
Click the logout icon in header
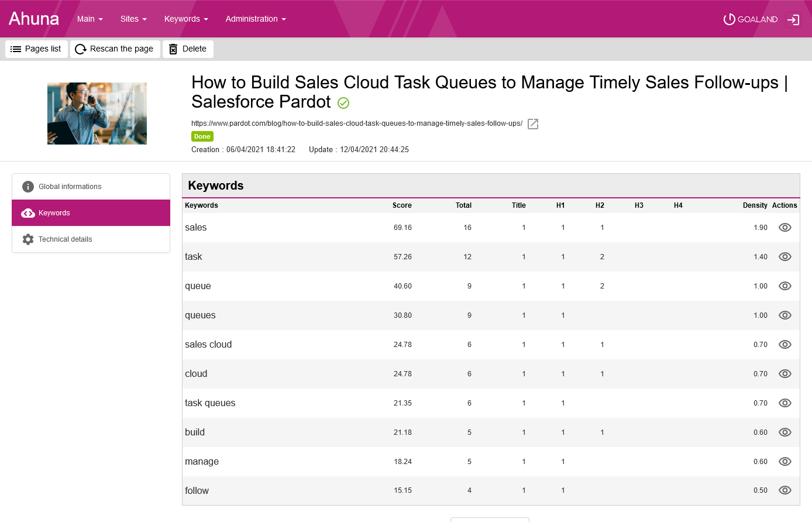point(793,19)
